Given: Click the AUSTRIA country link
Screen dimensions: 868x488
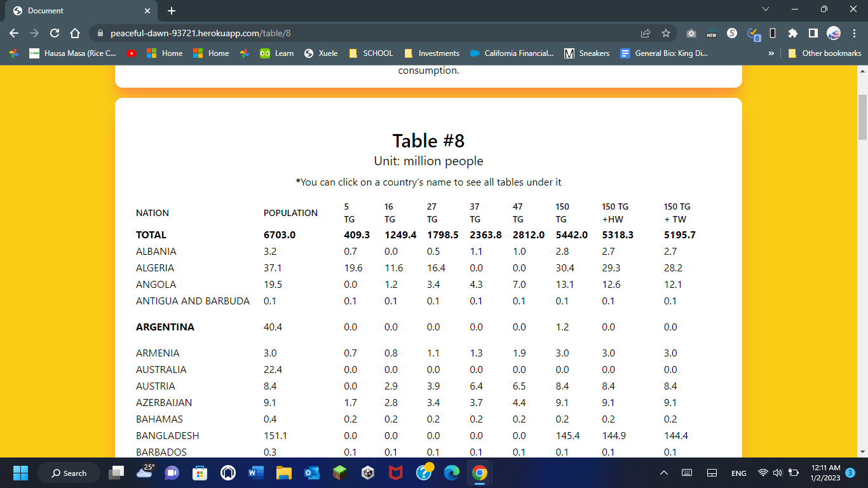Looking at the screenshot, I should coord(155,386).
